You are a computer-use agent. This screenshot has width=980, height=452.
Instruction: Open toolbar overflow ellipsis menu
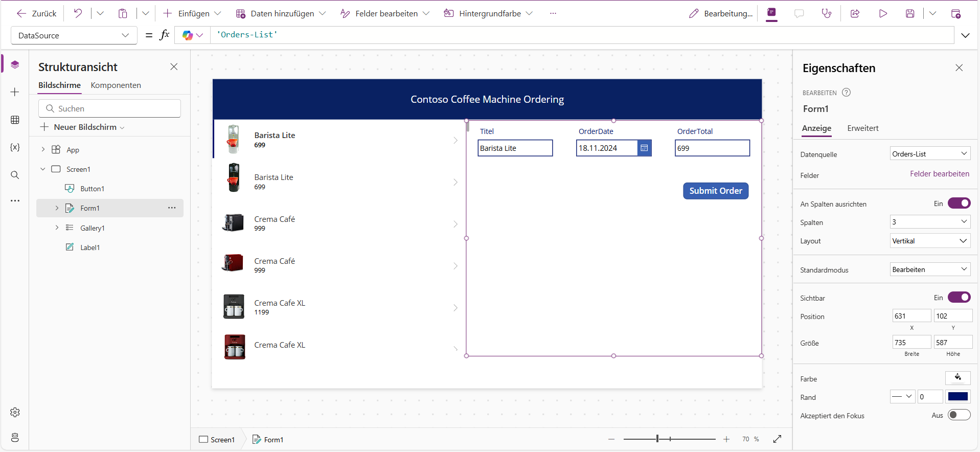(x=553, y=14)
